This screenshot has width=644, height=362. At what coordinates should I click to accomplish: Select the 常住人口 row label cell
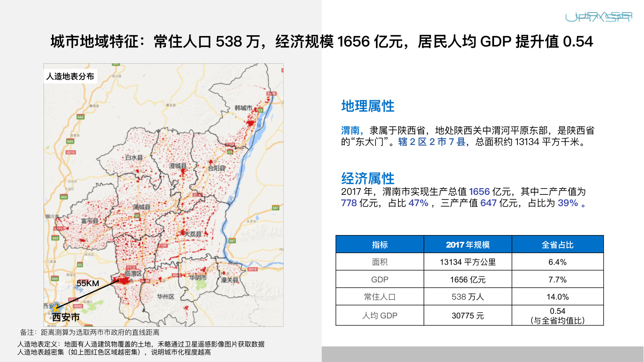(380, 297)
